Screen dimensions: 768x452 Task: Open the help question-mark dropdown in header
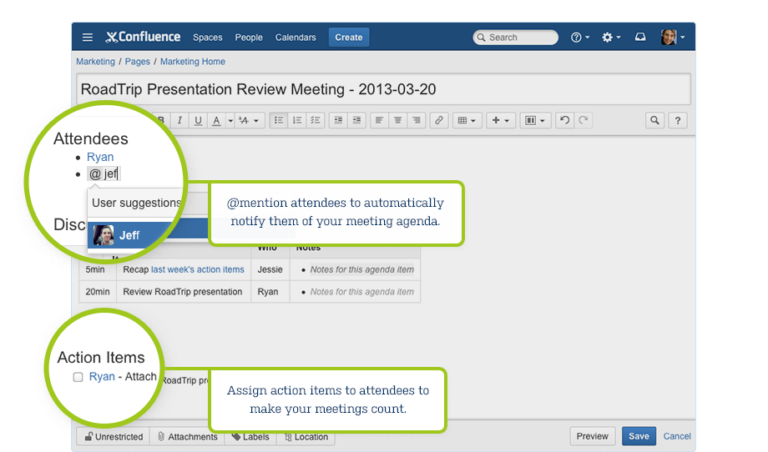(x=580, y=37)
